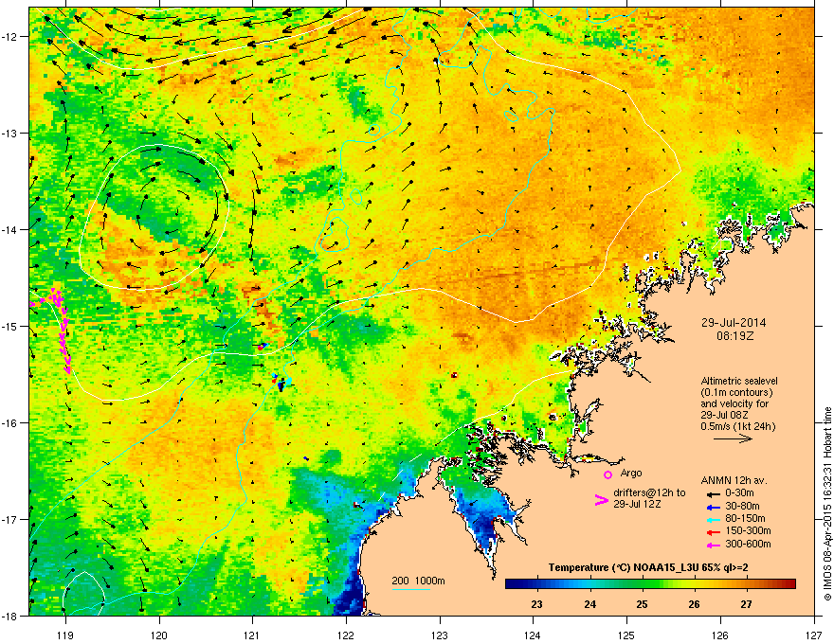Click the '29-Jul 12Z' text

pos(637,504)
